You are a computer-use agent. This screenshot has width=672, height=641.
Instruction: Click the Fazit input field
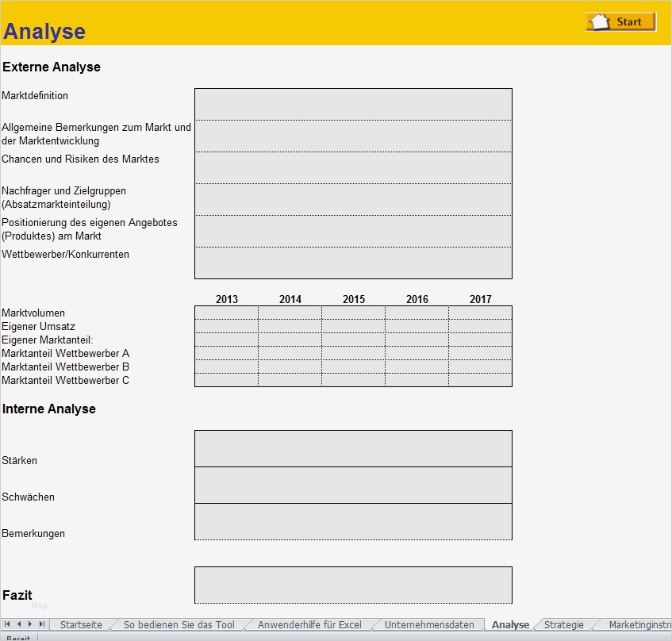click(353, 585)
